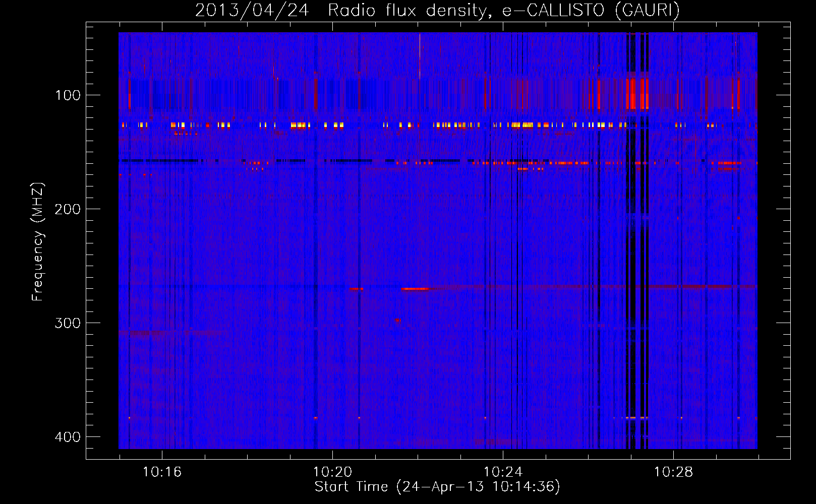
Task: Click the 'Start Time (24-Apr-13 10:14:36)' label
Action: coord(437,487)
